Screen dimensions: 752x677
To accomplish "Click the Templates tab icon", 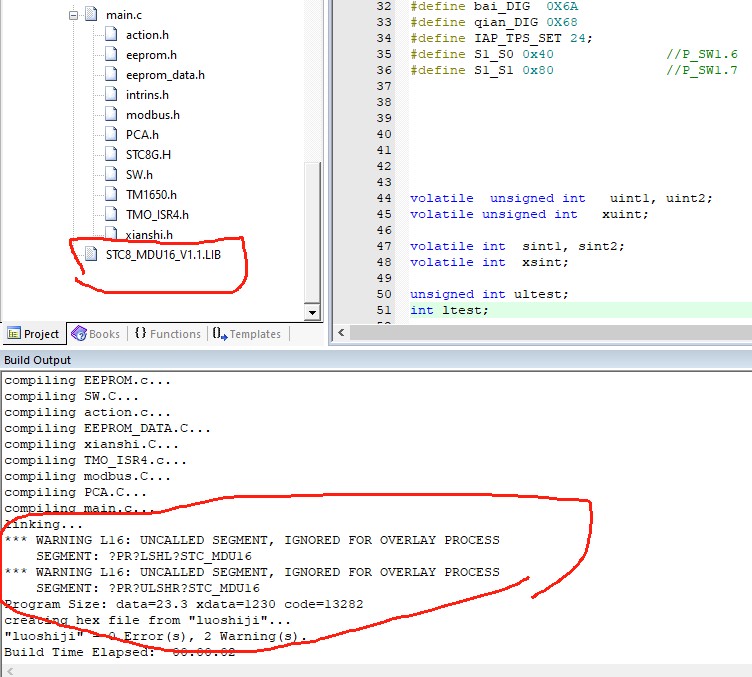I will click(x=220, y=333).
